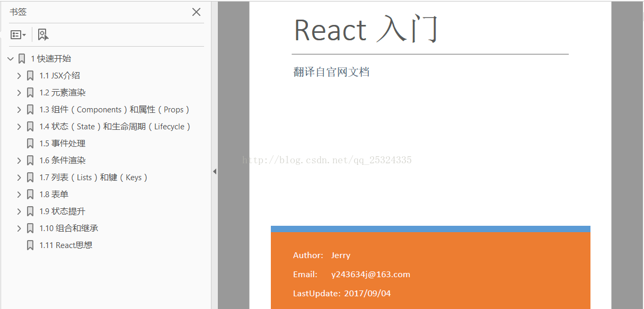Click bookmark icon beside 1.1 JSX介绍
The width and height of the screenshot is (644, 309).
click(30, 76)
